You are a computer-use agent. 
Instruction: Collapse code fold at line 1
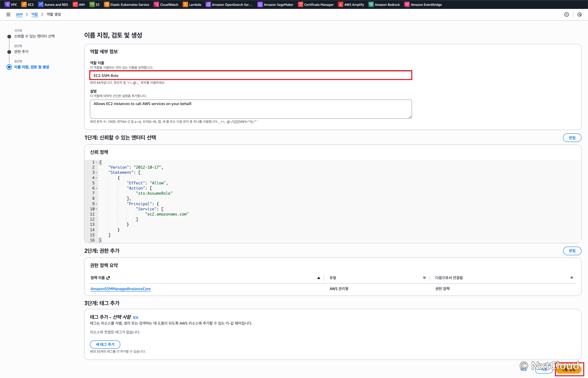[96, 162]
